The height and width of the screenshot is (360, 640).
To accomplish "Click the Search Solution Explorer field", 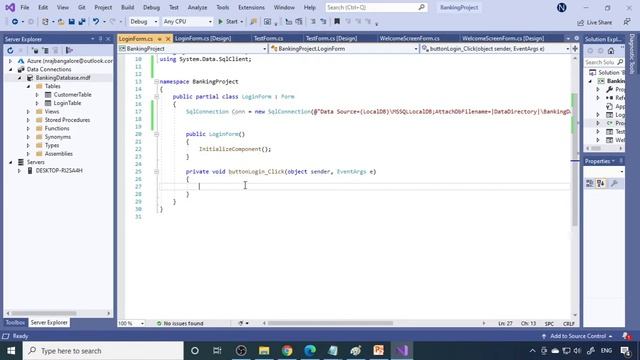I will (x=604, y=62).
